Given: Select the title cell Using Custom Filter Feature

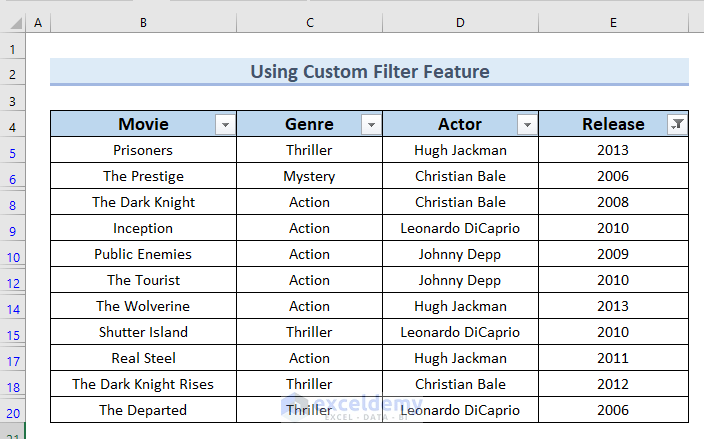Looking at the screenshot, I should pyautogui.click(x=369, y=72).
